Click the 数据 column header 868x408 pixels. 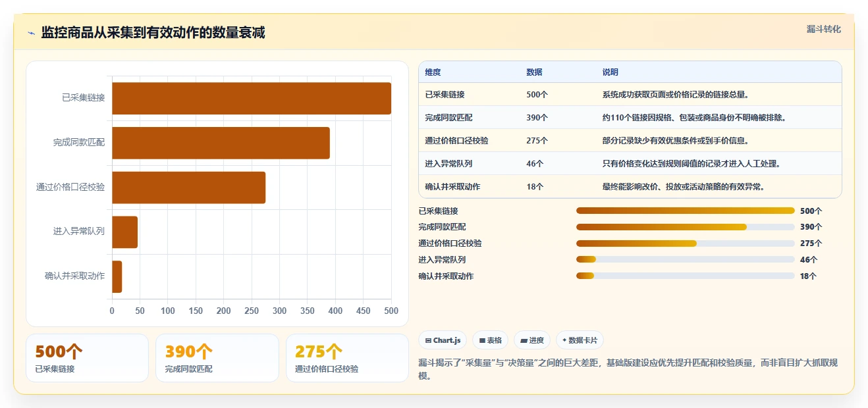click(535, 72)
